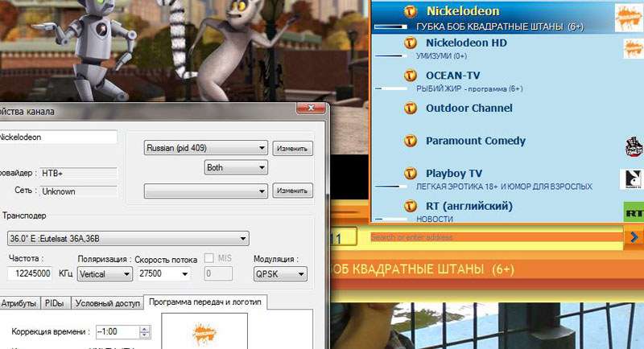Click Изменить button next to Russian audio
This screenshot has height=349, width=644.
pos(291,149)
